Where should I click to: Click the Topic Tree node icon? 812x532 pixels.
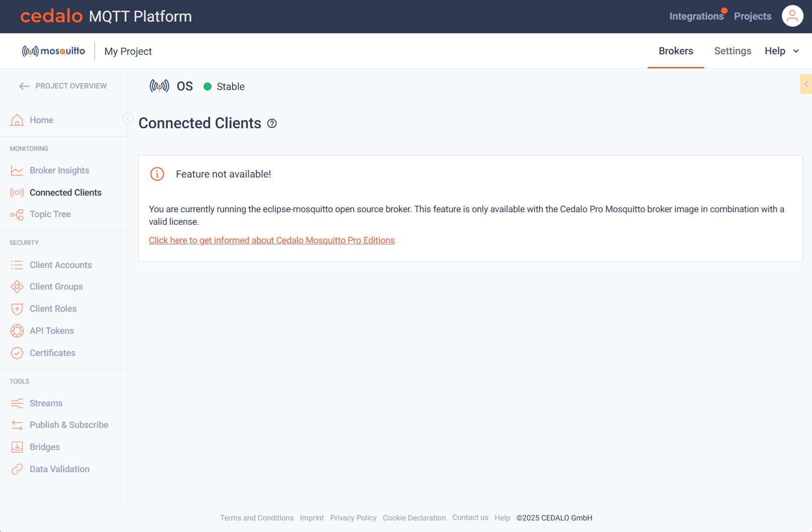17,215
